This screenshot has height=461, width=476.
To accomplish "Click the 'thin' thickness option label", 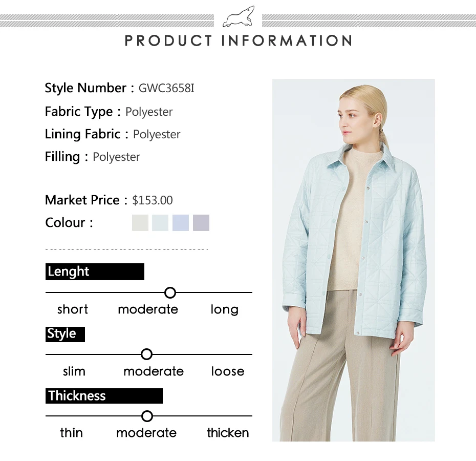I will click(x=71, y=433).
